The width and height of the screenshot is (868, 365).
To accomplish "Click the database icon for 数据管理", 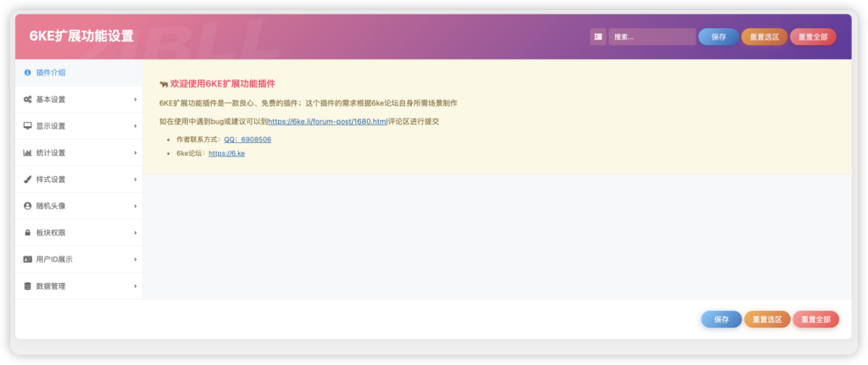I will [28, 286].
